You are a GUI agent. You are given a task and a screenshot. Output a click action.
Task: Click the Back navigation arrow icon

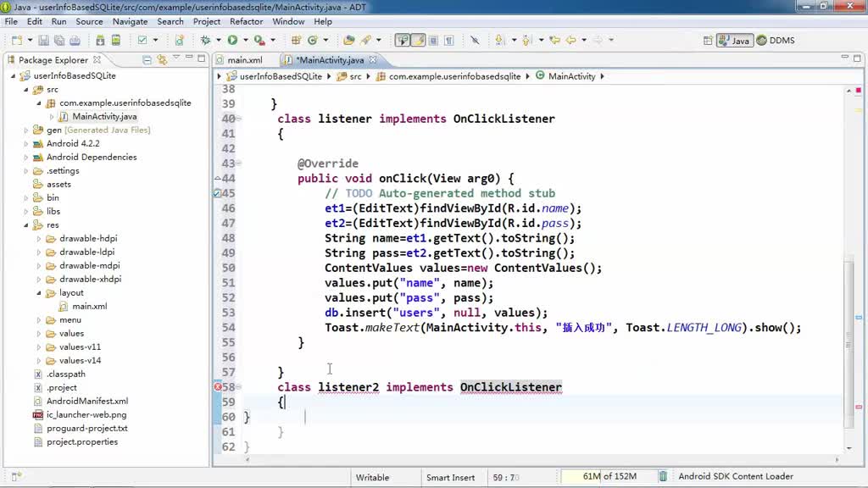coord(570,41)
